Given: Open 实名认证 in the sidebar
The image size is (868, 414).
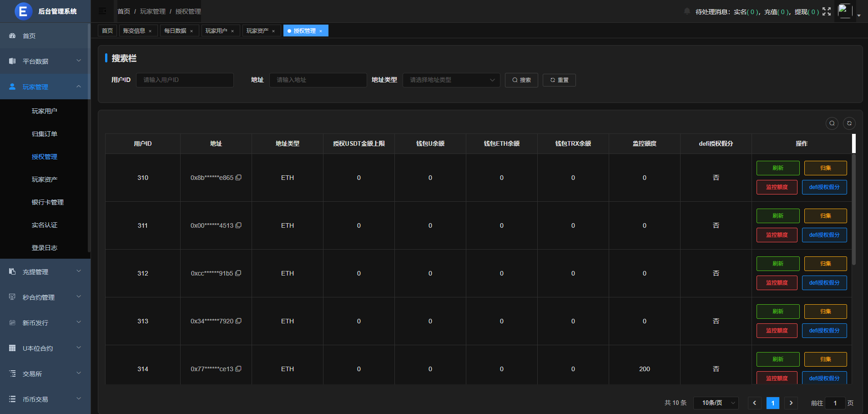Looking at the screenshot, I should (x=45, y=225).
